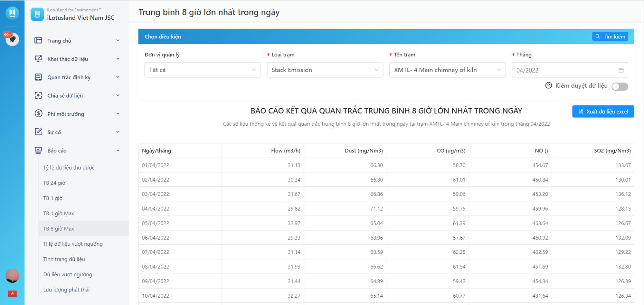Click Dust value 71.12
Viewport: 644px width, 305px height.
(376, 209)
